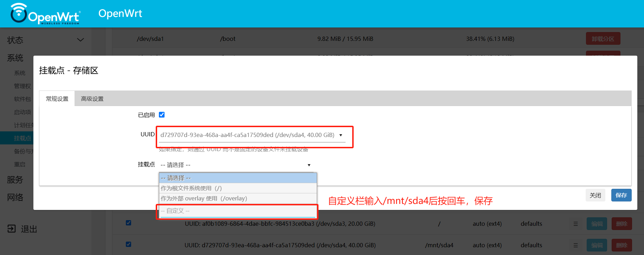The height and width of the screenshot is (255, 644).
Task: Click 编辑 on the /mnt/sda4 row
Action: click(x=597, y=245)
